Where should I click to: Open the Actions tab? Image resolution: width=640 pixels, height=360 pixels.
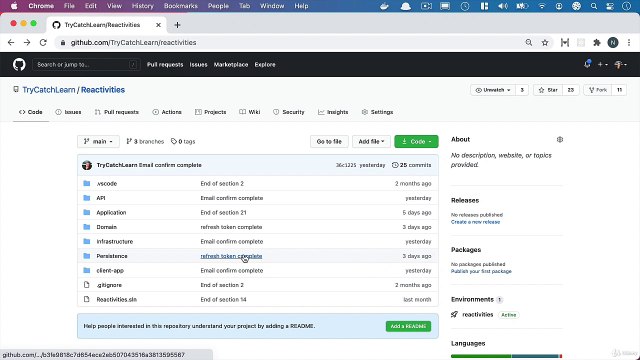[x=167, y=112]
